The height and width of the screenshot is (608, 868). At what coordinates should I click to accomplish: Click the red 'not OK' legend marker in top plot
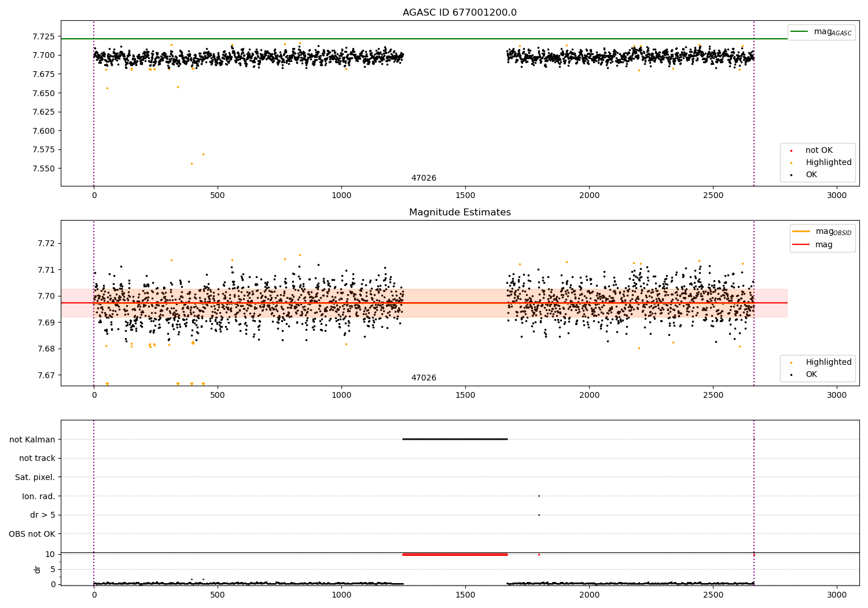tap(791, 151)
